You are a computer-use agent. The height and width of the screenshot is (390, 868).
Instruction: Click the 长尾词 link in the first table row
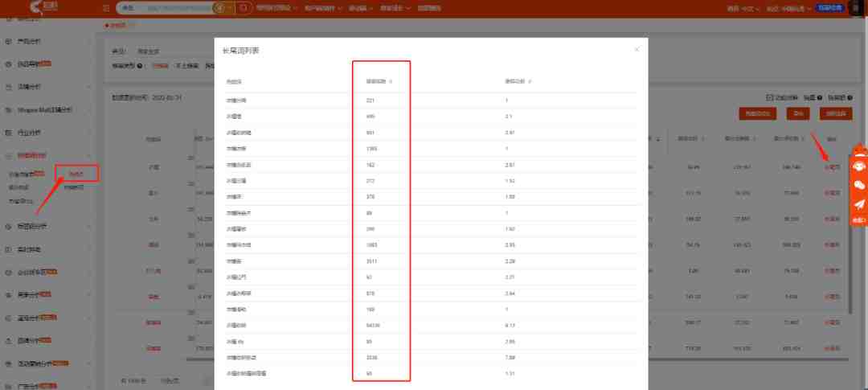[832, 166]
